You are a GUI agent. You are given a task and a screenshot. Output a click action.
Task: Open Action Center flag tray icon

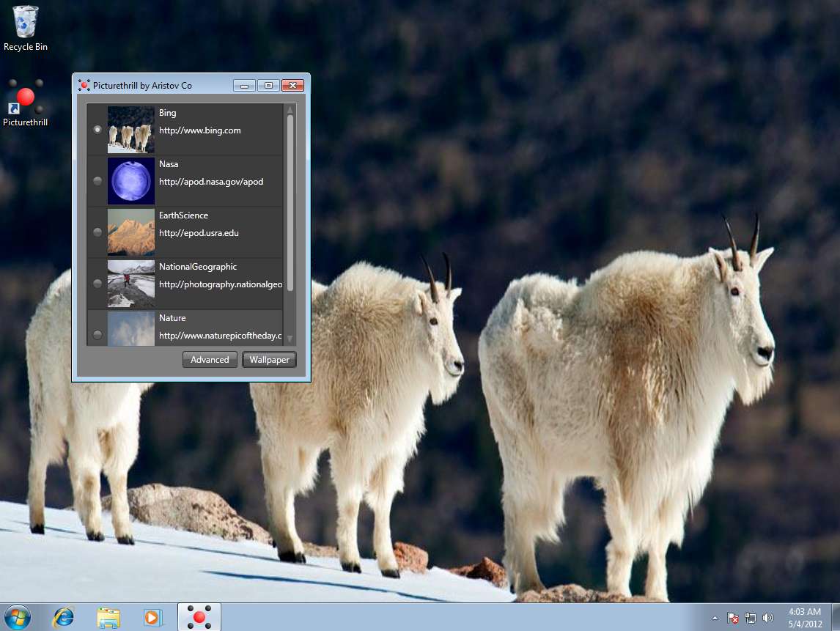pos(732,618)
